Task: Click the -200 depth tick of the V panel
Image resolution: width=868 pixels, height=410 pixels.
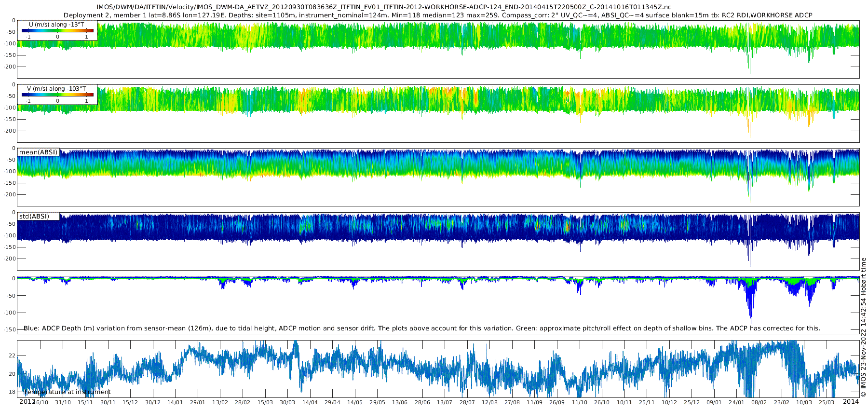Action: coord(10,131)
